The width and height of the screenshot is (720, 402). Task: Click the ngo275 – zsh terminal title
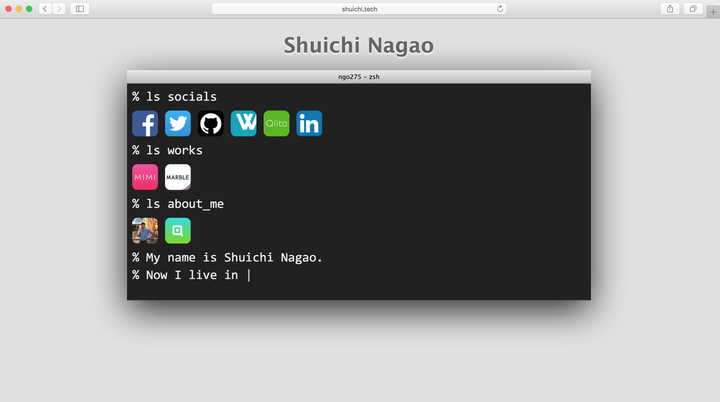(359, 77)
